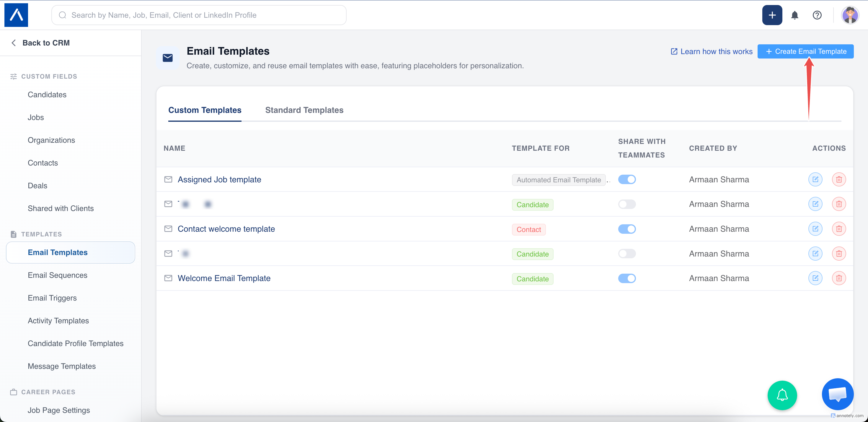Open Jobs custom fields

[36, 117]
